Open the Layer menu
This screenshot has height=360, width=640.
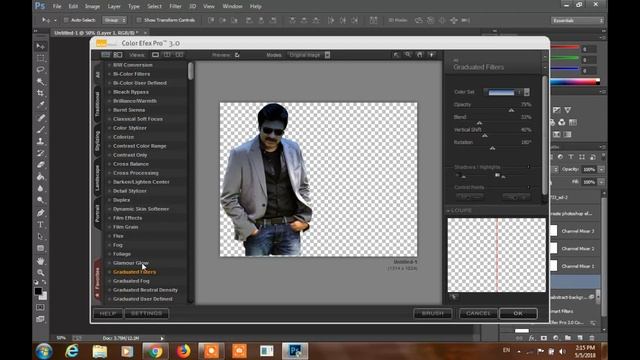click(x=114, y=7)
